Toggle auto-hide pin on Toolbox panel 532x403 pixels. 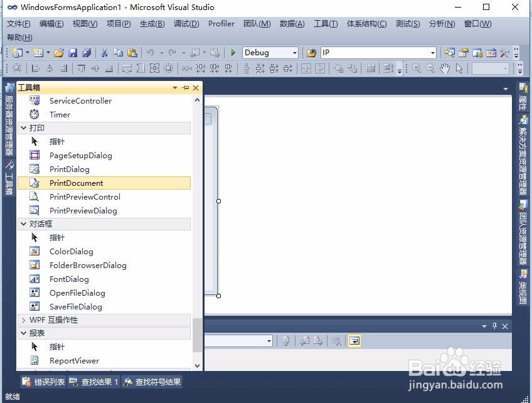click(x=186, y=88)
